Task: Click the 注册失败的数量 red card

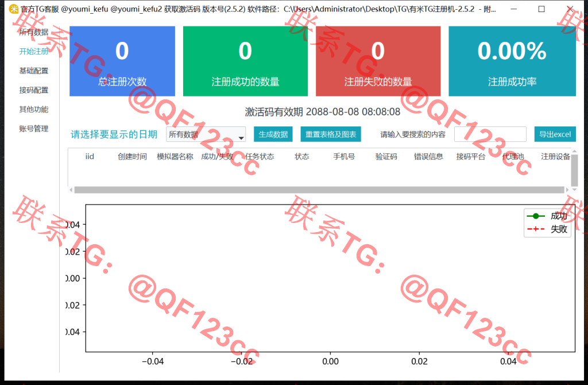Action: [x=378, y=61]
